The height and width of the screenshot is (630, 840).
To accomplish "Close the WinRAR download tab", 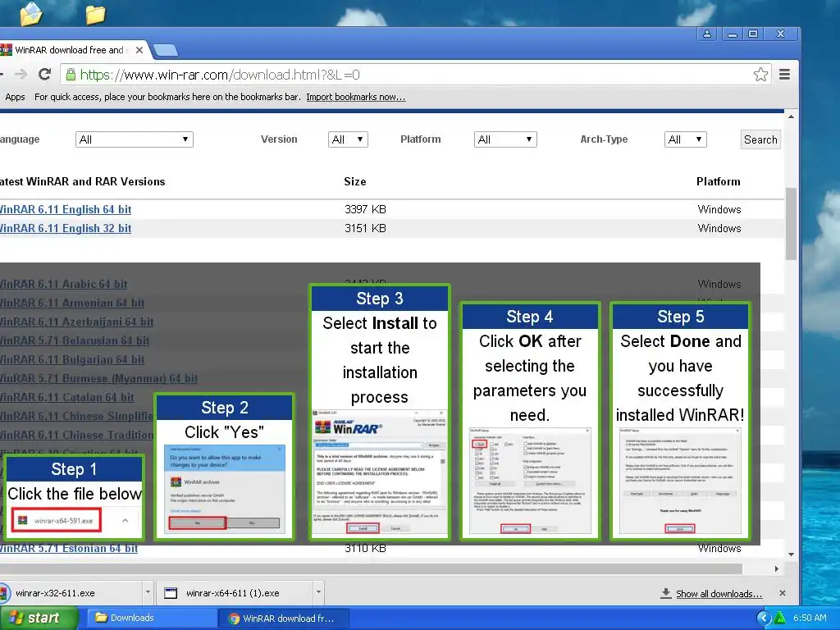I will pyautogui.click(x=139, y=50).
